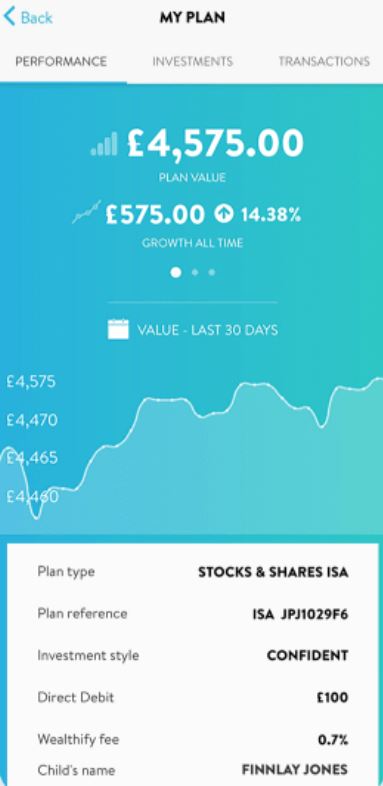
Task: Click the dip point on the value chart line
Action: point(35,516)
